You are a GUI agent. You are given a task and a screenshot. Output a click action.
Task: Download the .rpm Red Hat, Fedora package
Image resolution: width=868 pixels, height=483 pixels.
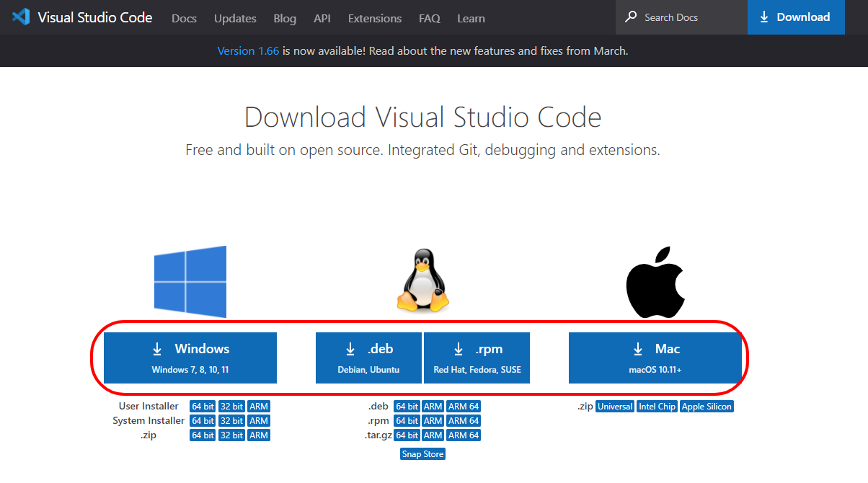pyautogui.click(x=477, y=358)
